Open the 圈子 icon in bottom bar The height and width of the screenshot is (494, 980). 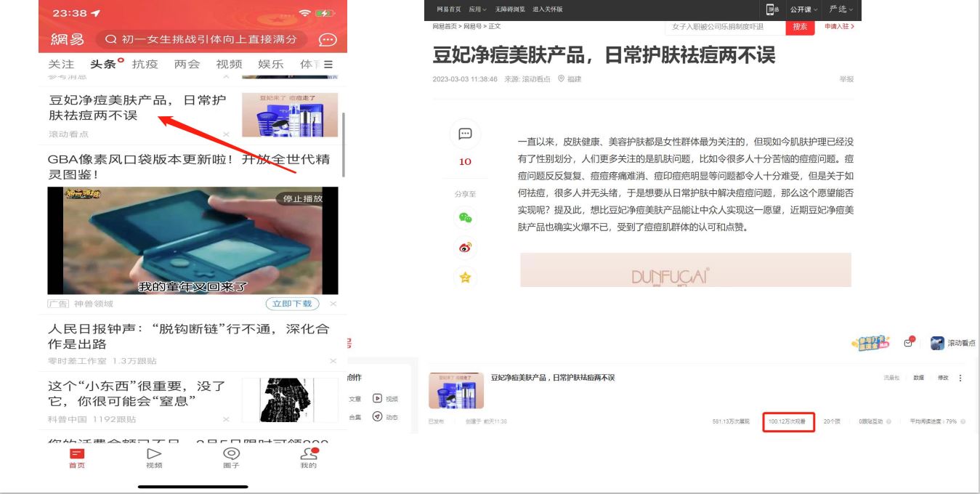point(231,455)
